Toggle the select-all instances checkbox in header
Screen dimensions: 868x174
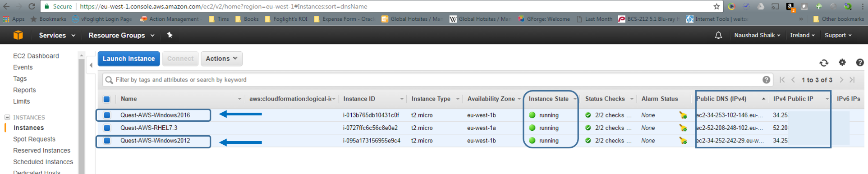click(106, 99)
